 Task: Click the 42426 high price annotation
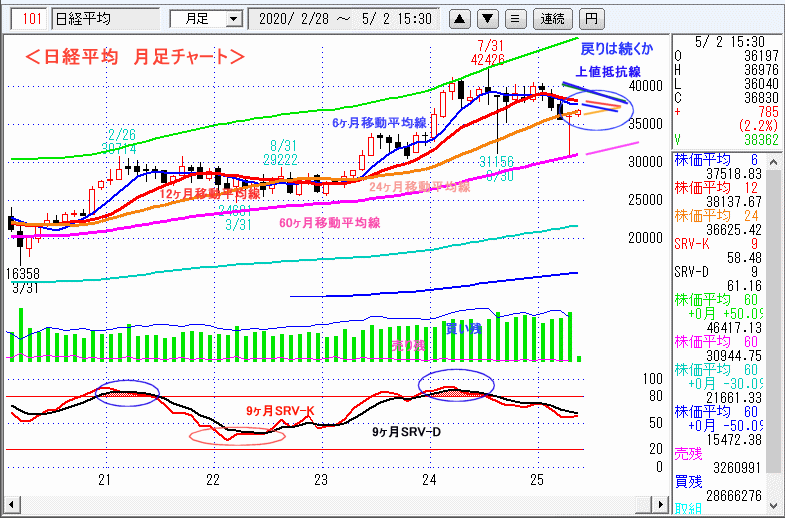pos(488,60)
